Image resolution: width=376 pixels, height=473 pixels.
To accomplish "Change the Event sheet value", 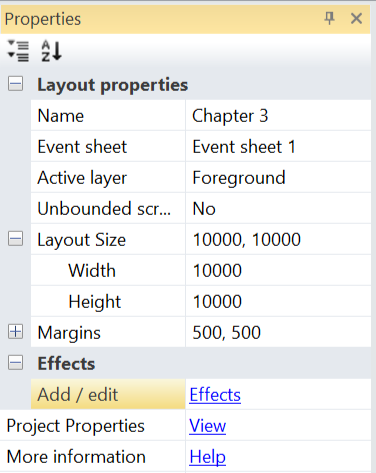I will pos(278,146).
